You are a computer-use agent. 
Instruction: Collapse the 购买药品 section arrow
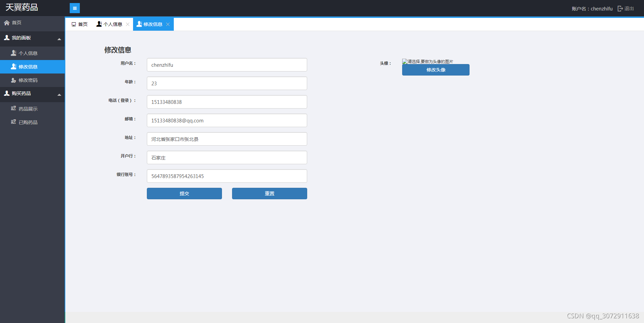pyautogui.click(x=59, y=95)
